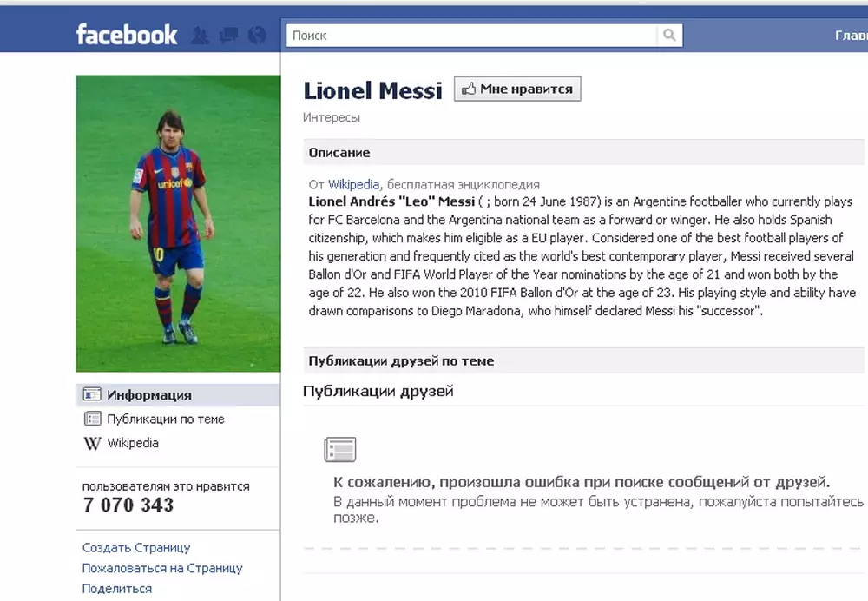
Task: Go to 'Главная' in the top bar
Action: pos(851,36)
